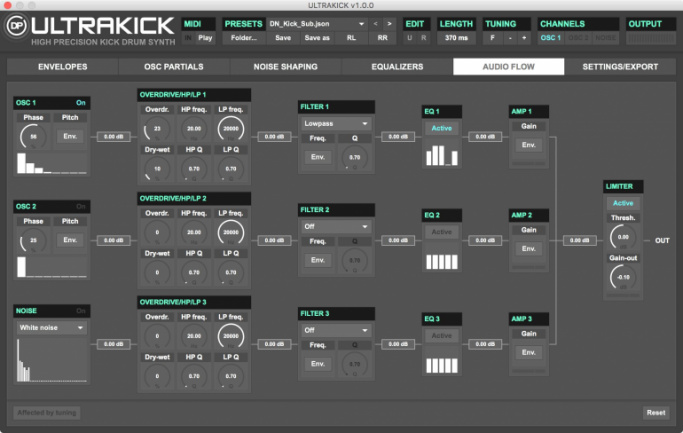Open the Settings/Export tab

pos(620,67)
